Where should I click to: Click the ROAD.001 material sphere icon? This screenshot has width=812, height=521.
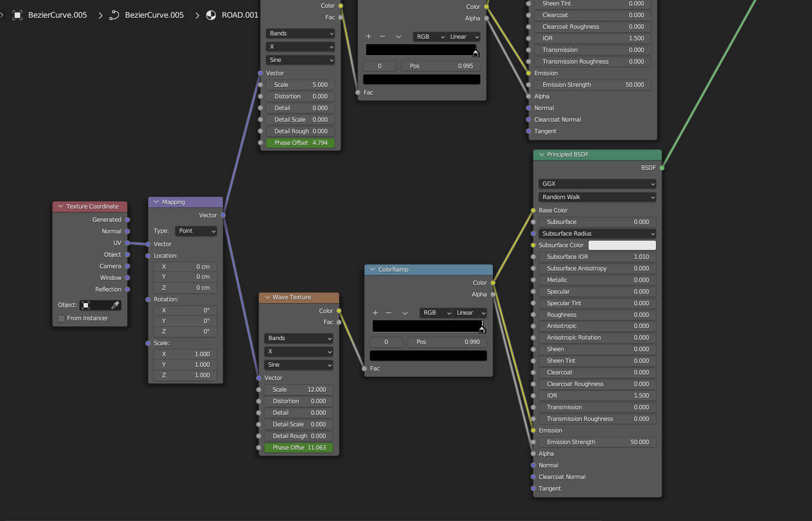pos(211,15)
